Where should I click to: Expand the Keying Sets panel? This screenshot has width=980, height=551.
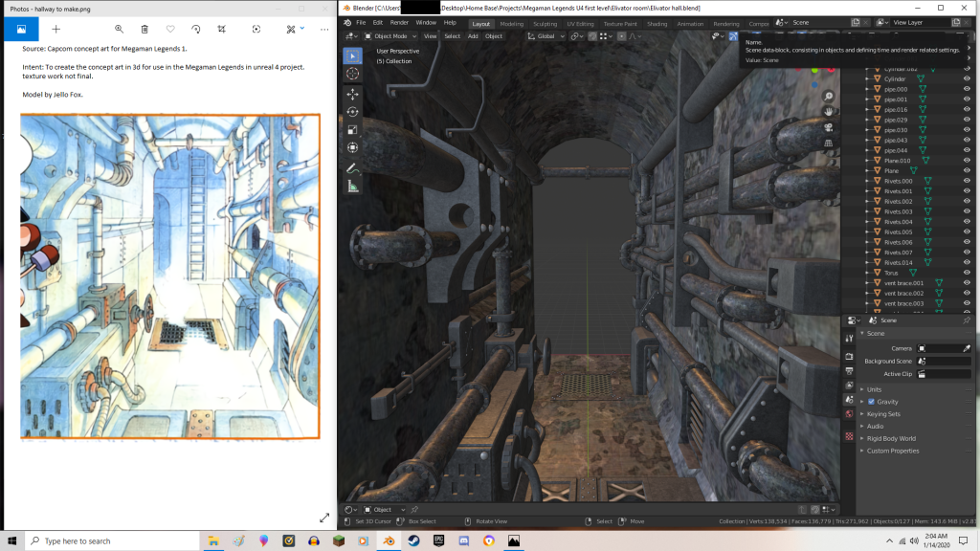coord(882,413)
